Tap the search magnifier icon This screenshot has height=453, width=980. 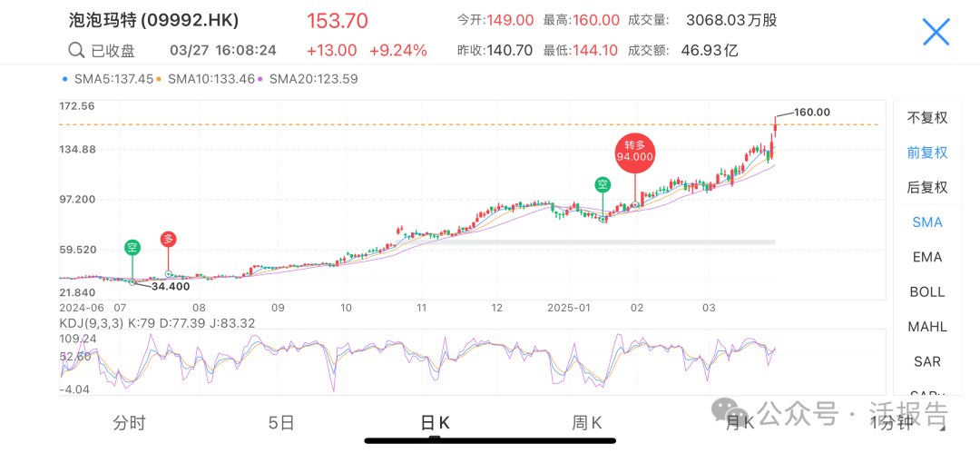pos(76,50)
